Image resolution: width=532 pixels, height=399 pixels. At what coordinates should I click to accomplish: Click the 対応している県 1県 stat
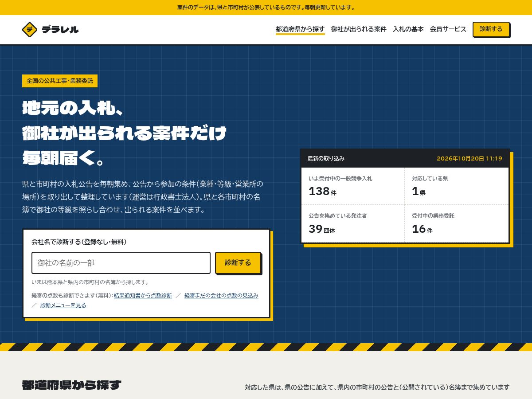coord(457,186)
